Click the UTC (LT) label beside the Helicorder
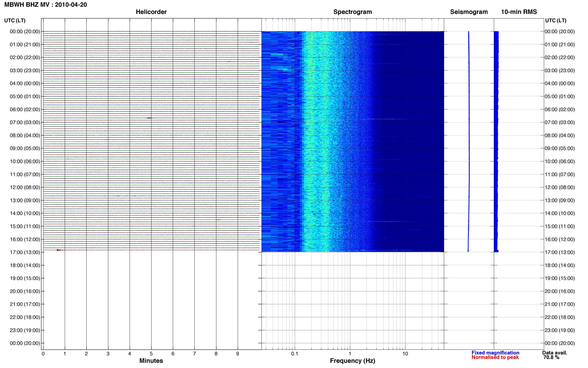This screenshot has height=368, width=588. pyautogui.click(x=15, y=20)
